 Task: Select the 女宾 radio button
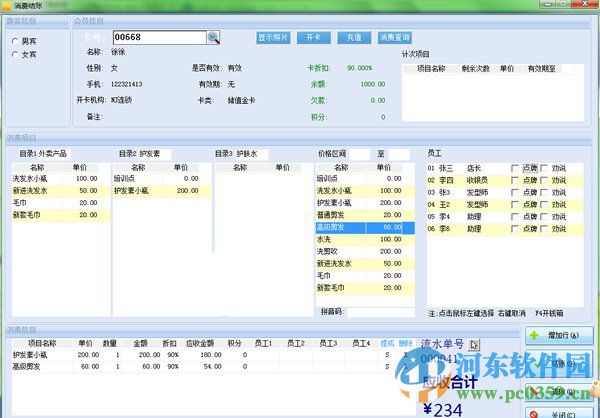(x=15, y=55)
